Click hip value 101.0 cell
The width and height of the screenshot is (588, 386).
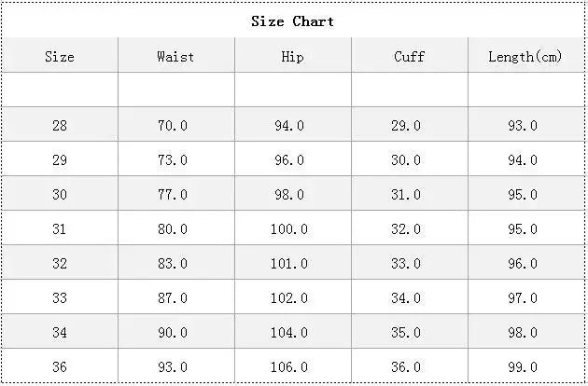click(x=292, y=264)
